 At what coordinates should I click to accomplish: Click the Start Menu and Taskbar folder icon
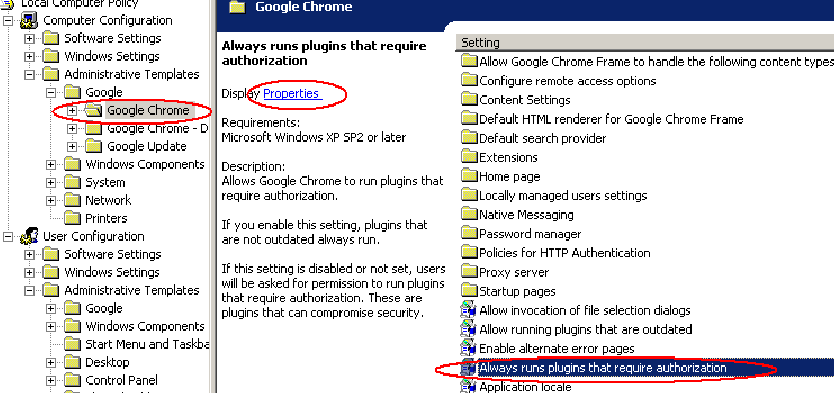point(72,344)
